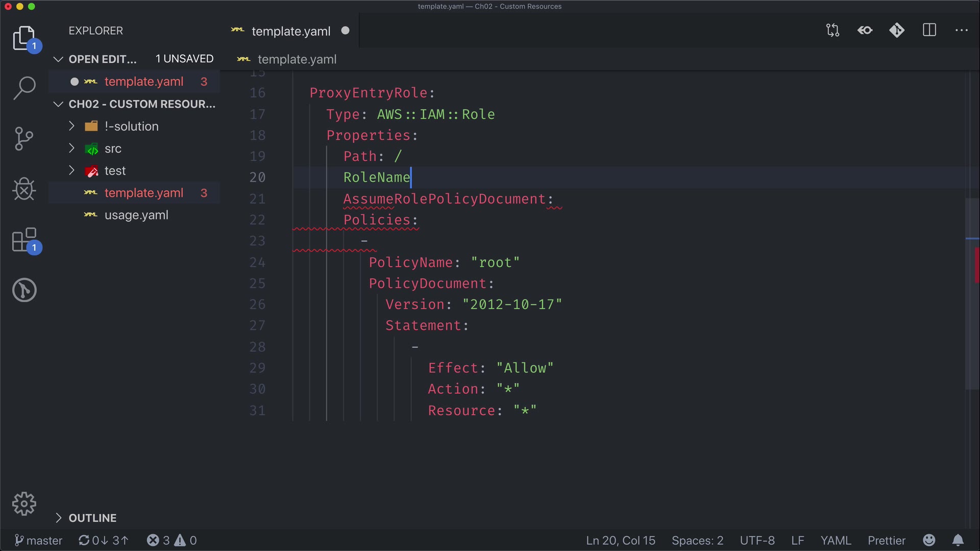Open the Search view in activity bar
This screenshot has height=551, width=980.
tap(24, 88)
